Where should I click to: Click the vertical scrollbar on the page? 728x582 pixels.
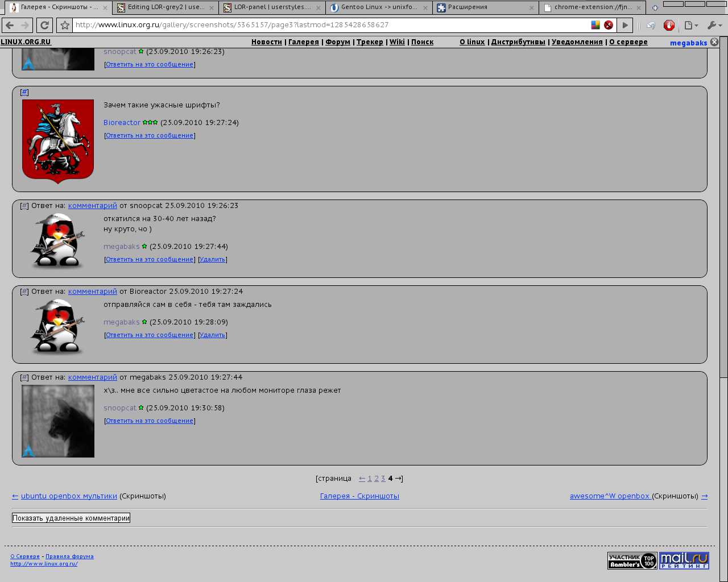point(723,310)
